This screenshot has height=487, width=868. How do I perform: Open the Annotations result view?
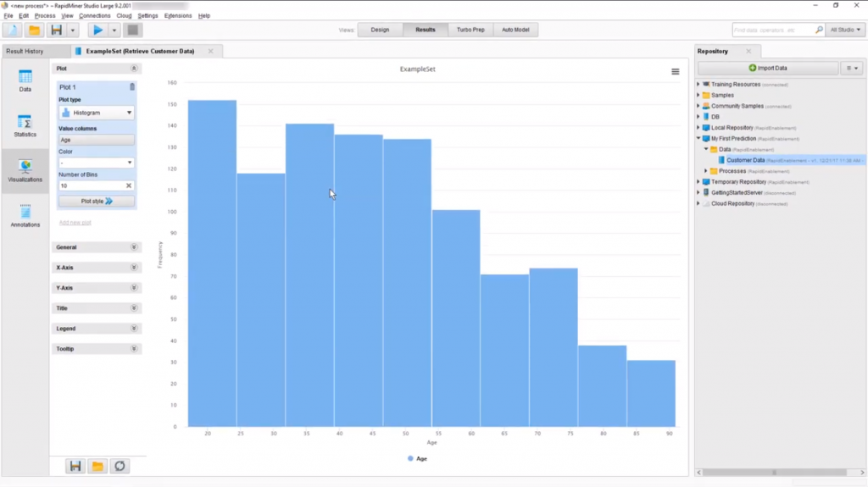(x=25, y=216)
